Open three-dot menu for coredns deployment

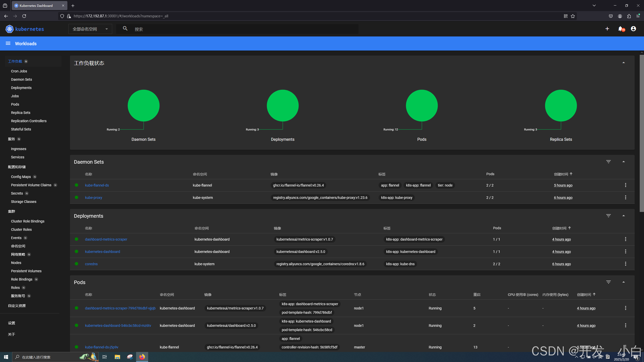(x=625, y=264)
